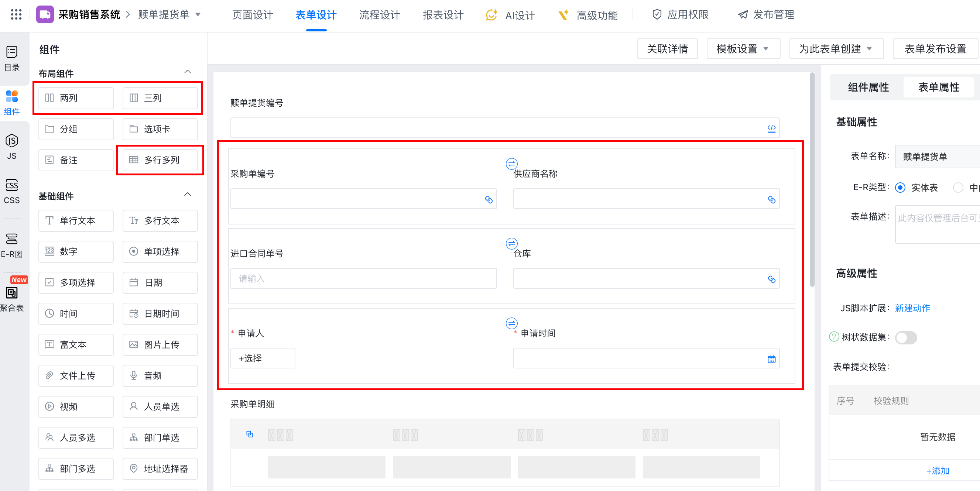Open the E-R图 sidebar panel

(12, 245)
